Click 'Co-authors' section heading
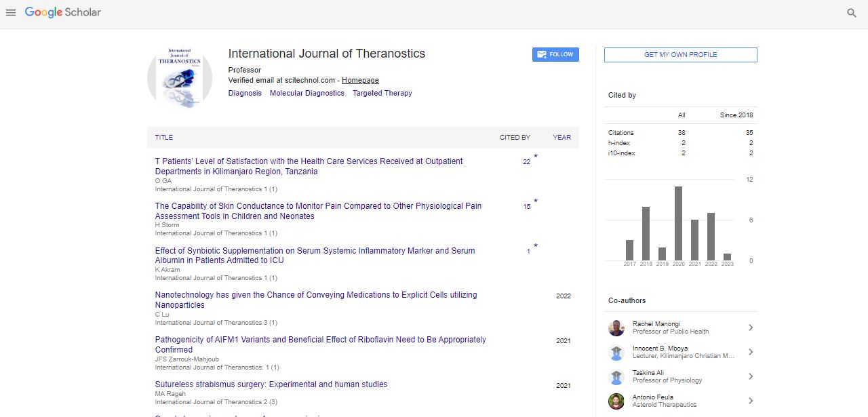The height and width of the screenshot is (417, 868). [x=627, y=300]
